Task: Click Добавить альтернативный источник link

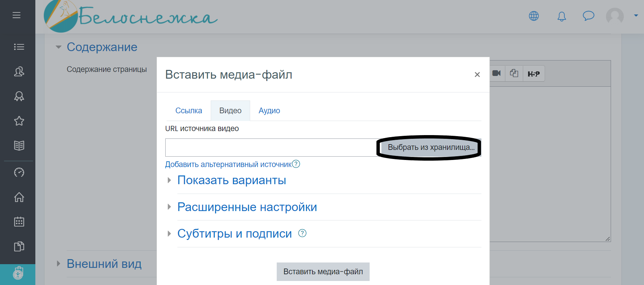Action: (x=228, y=164)
